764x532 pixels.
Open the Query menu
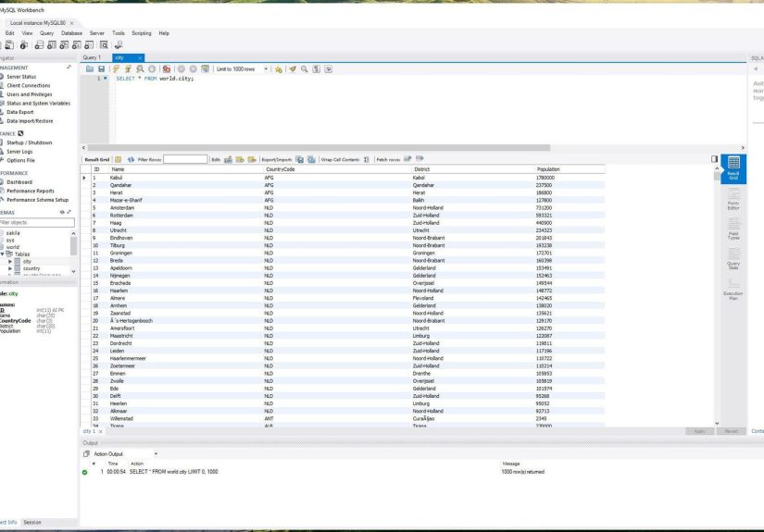tap(47, 33)
